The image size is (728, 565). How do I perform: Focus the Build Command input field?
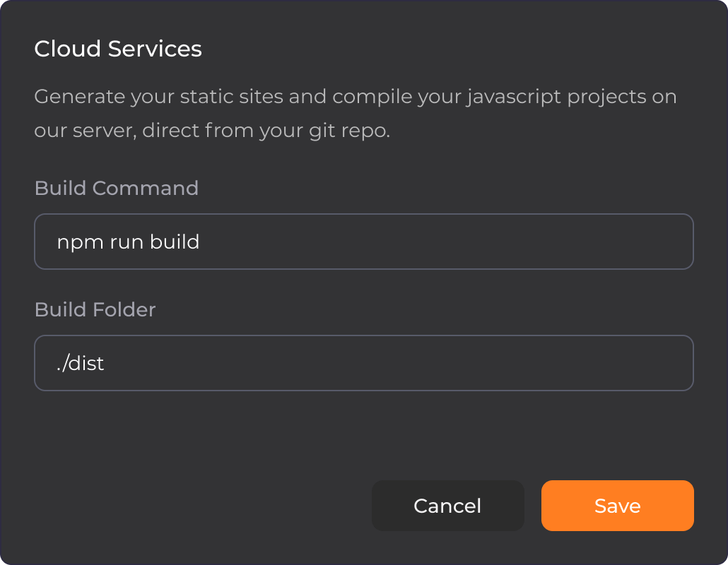pos(363,242)
